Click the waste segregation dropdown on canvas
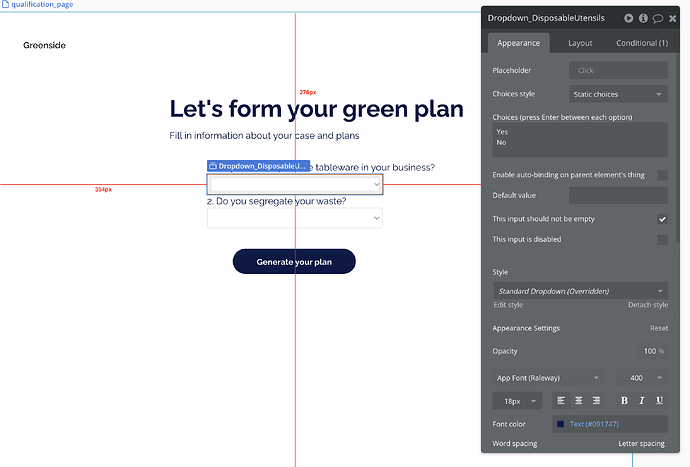The image size is (690, 467). click(x=295, y=218)
